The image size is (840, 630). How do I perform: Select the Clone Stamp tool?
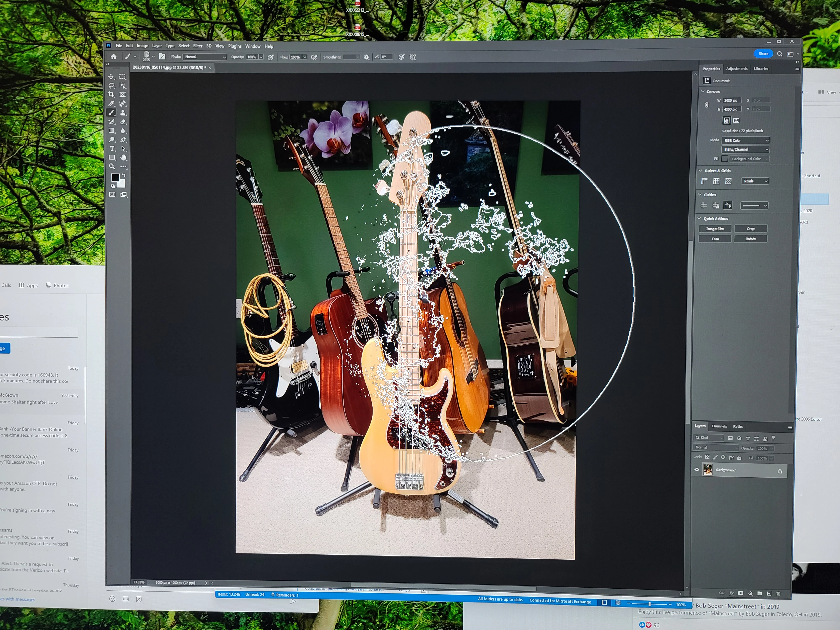[123, 113]
